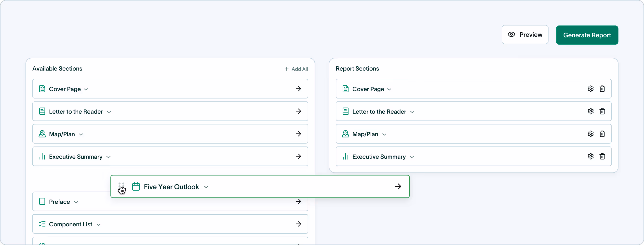Delete Map/Plan from Report Sections
Screen dimensions: 644x245
click(x=602, y=134)
